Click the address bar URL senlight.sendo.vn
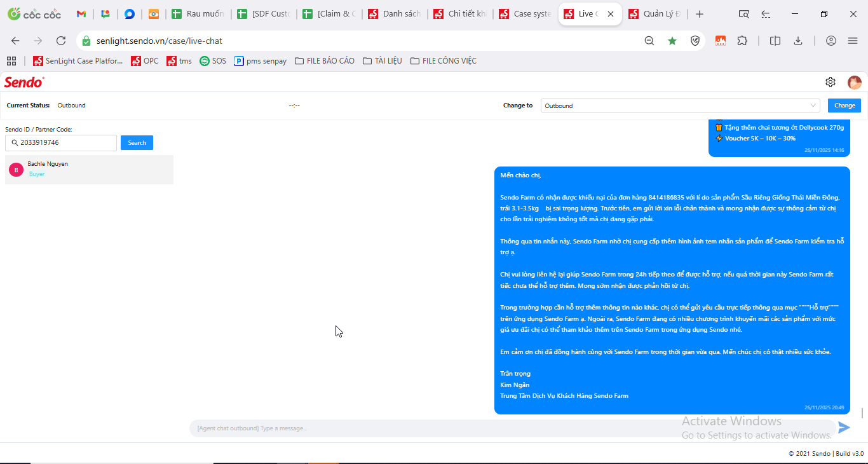The width and height of the screenshot is (868, 464). [159, 41]
